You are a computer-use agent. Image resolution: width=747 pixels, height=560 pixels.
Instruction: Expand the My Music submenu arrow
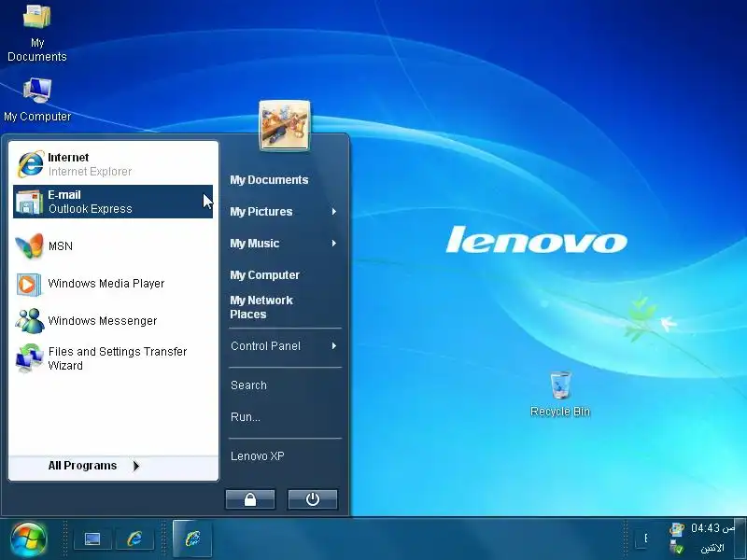click(x=334, y=244)
